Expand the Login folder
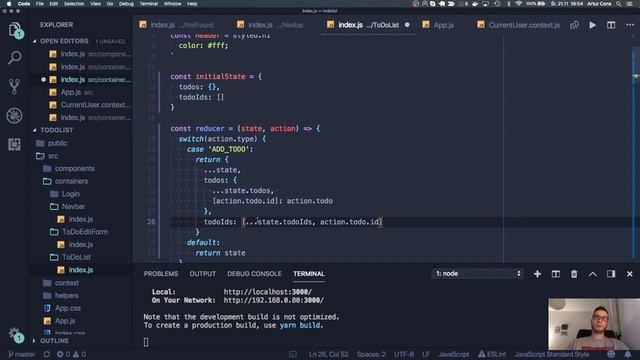 click(x=71, y=194)
